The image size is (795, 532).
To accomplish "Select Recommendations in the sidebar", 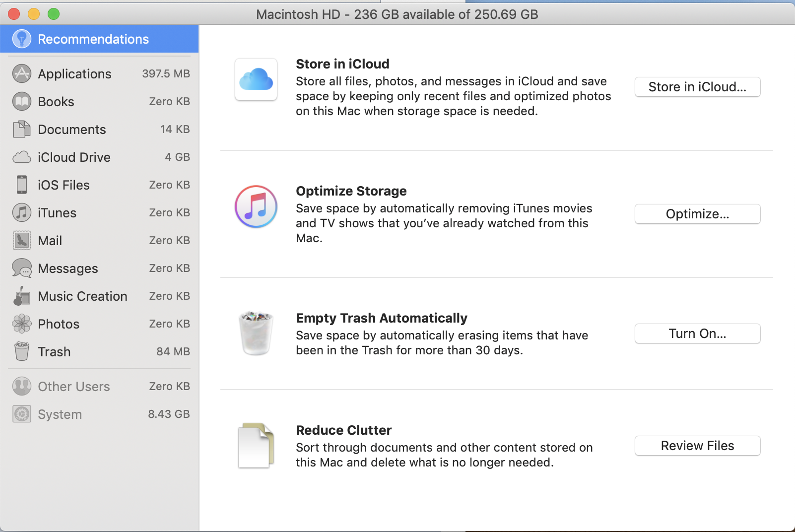I will click(x=99, y=39).
